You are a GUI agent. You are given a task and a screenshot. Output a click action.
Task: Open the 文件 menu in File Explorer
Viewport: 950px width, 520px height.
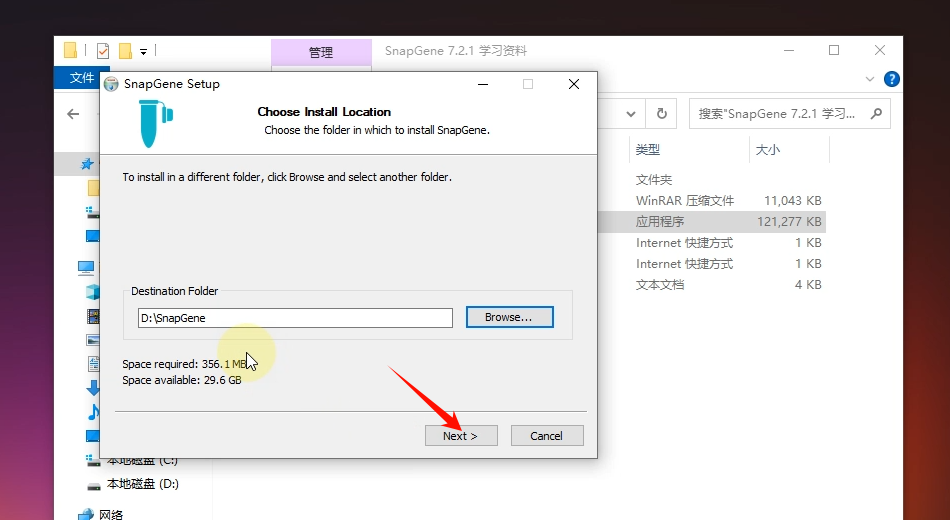point(82,78)
